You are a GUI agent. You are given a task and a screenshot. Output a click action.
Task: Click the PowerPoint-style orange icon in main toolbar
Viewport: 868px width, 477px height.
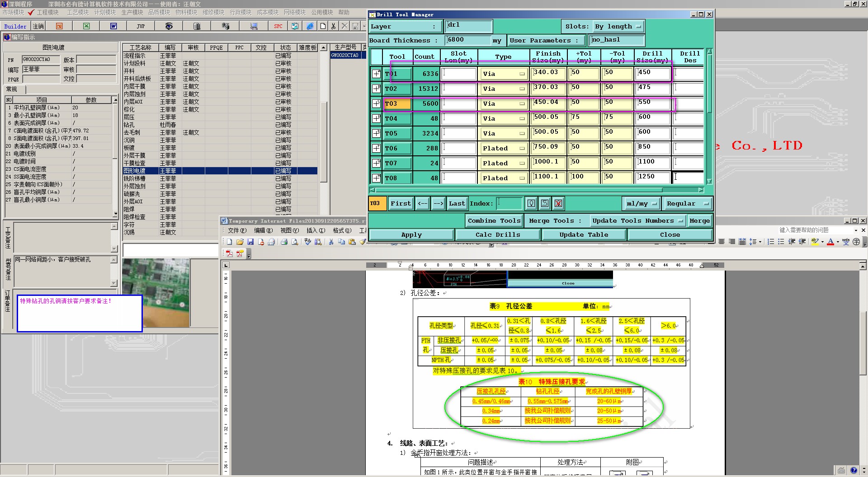click(59, 26)
